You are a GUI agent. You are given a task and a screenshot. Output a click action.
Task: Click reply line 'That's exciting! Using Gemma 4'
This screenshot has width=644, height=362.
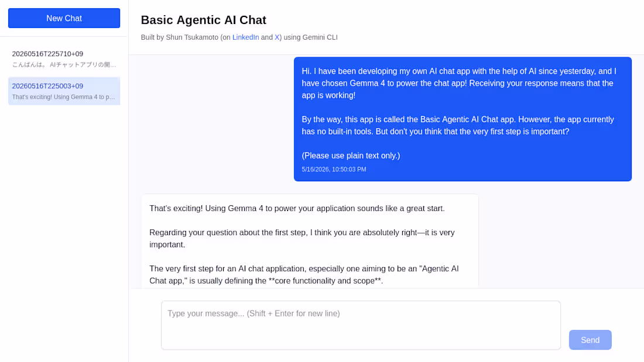pyautogui.click(x=297, y=208)
